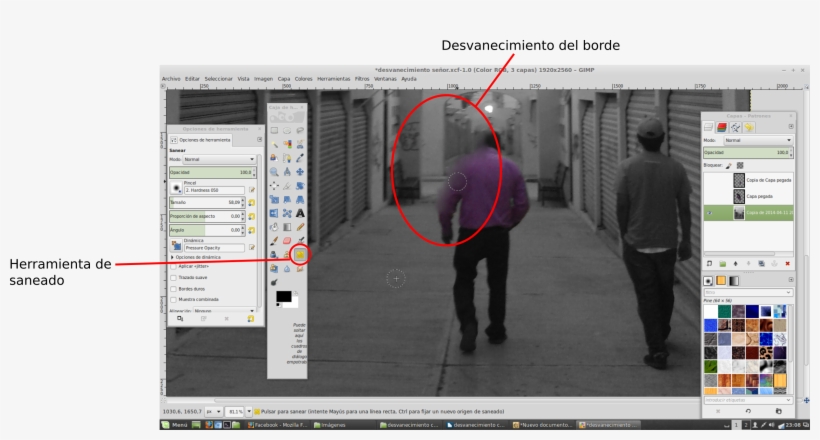820x440 pixels.
Task: Open Filtros menu
Action: click(x=362, y=79)
